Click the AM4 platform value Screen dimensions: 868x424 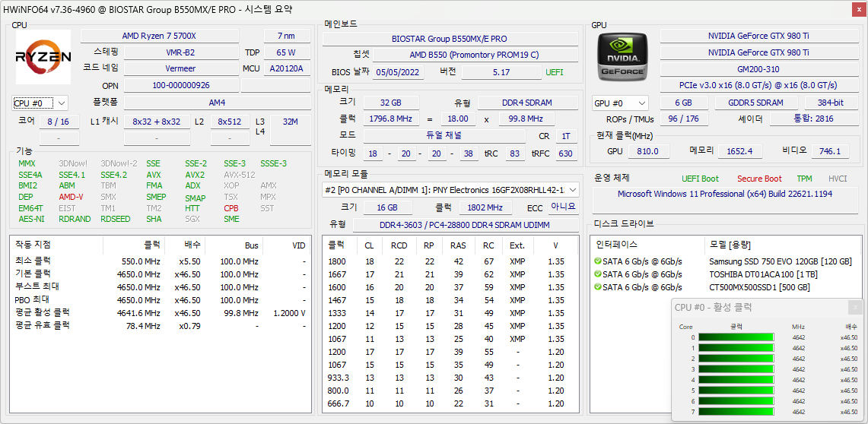[x=217, y=103]
